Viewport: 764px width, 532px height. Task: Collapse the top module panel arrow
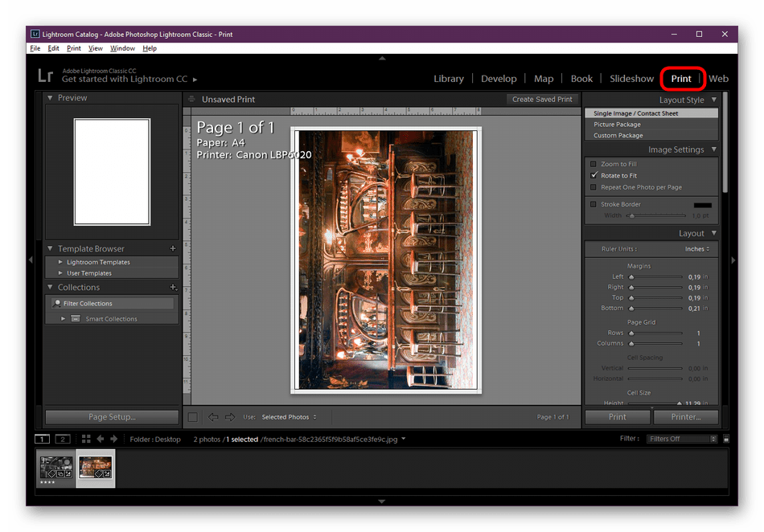(x=382, y=58)
